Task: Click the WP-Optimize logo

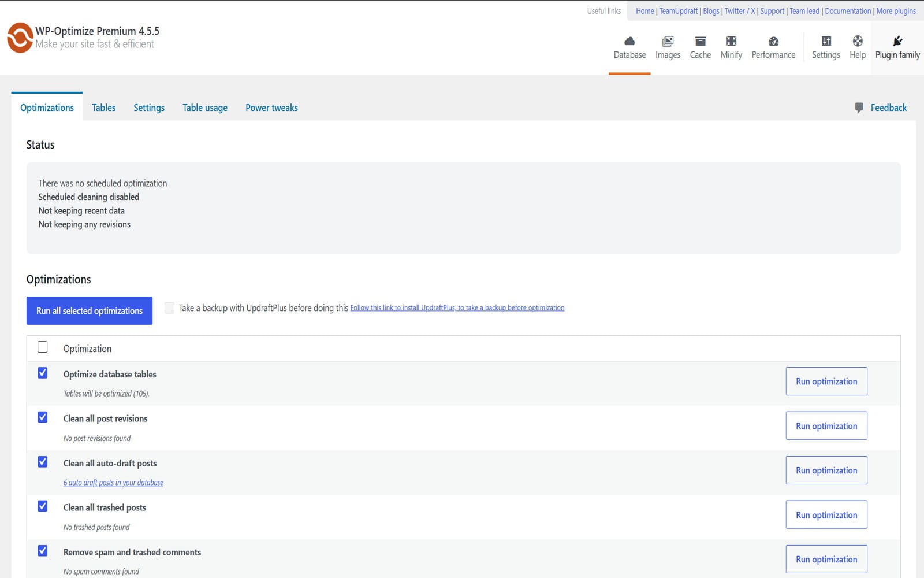Action: point(20,38)
